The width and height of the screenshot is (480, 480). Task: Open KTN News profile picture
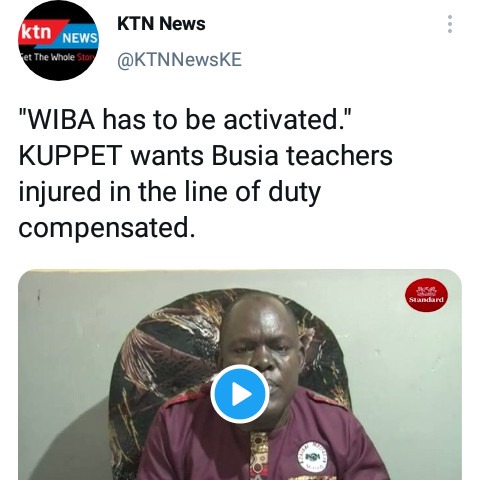pyautogui.click(x=58, y=41)
